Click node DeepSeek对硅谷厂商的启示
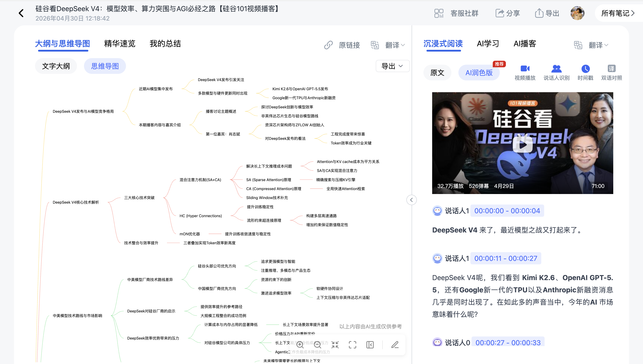This screenshot has width=643, height=364. [x=151, y=311]
